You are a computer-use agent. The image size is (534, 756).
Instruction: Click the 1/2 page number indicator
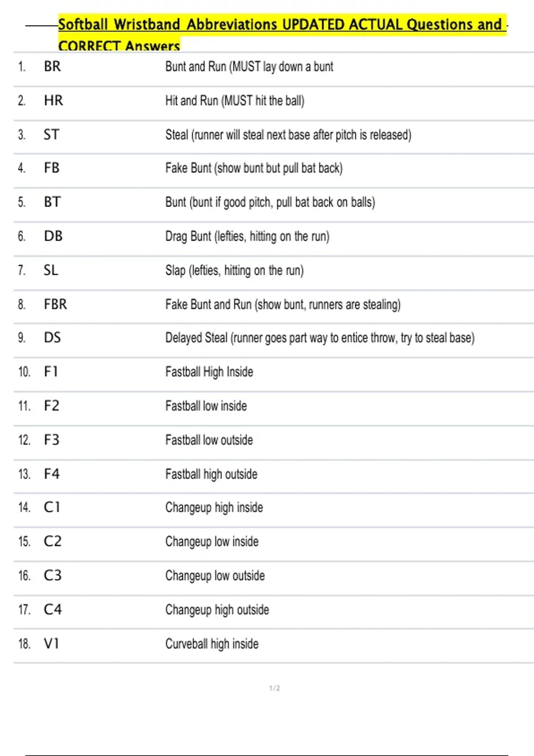coord(275,688)
